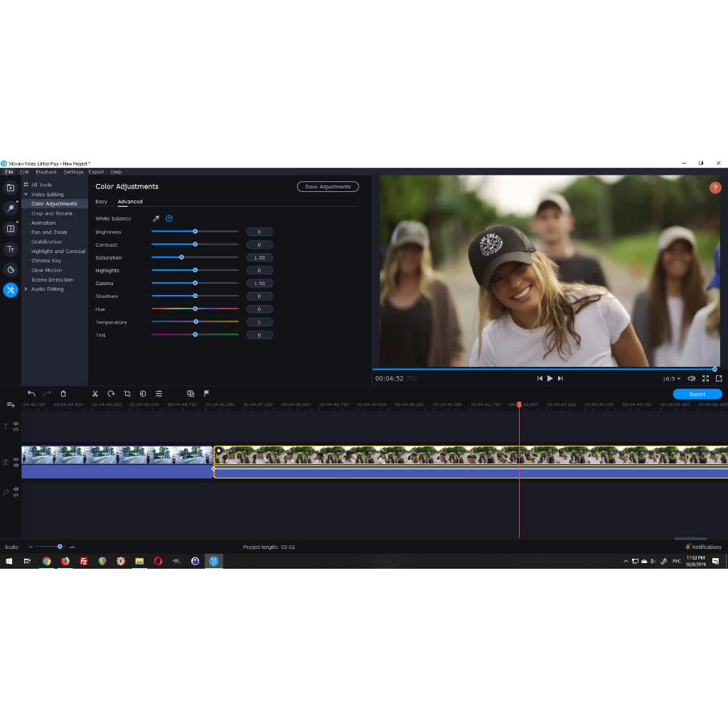
Task: Click the Save Adjustments button
Action: click(x=328, y=187)
